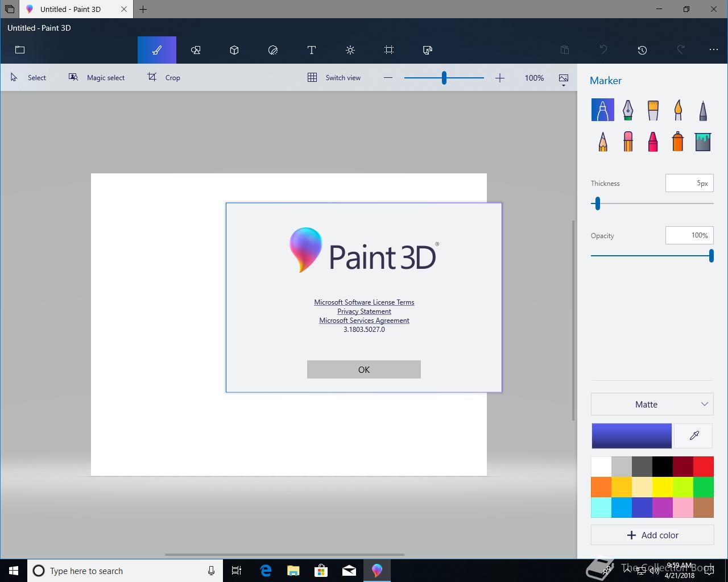This screenshot has height=582, width=728.
Task: Click the 100% zoom value
Action: tap(534, 78)
